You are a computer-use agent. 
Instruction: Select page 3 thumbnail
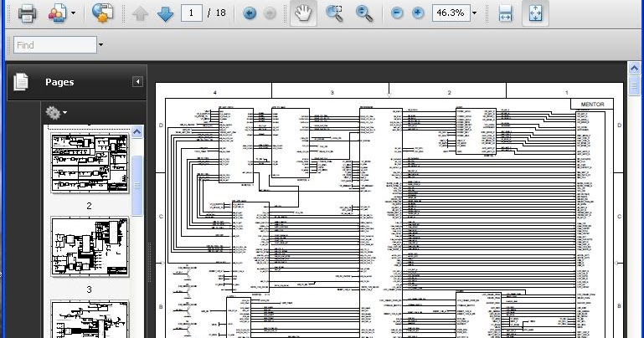point(90,247)
